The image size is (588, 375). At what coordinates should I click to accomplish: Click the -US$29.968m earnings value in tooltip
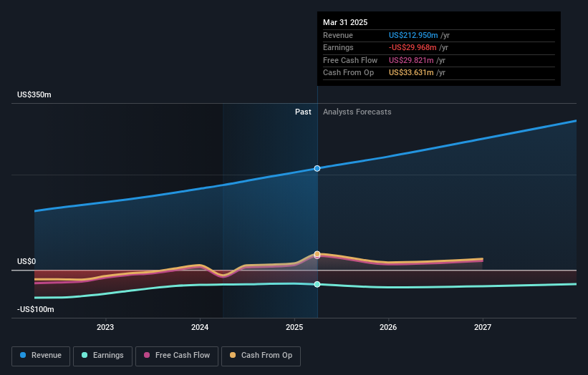click(413, 47)
